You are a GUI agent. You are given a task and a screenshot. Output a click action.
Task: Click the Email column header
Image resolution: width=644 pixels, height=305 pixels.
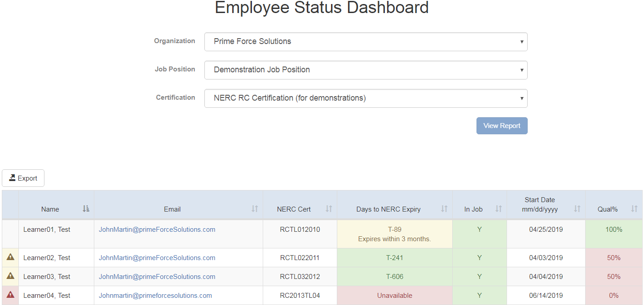[x=178, y=205]
